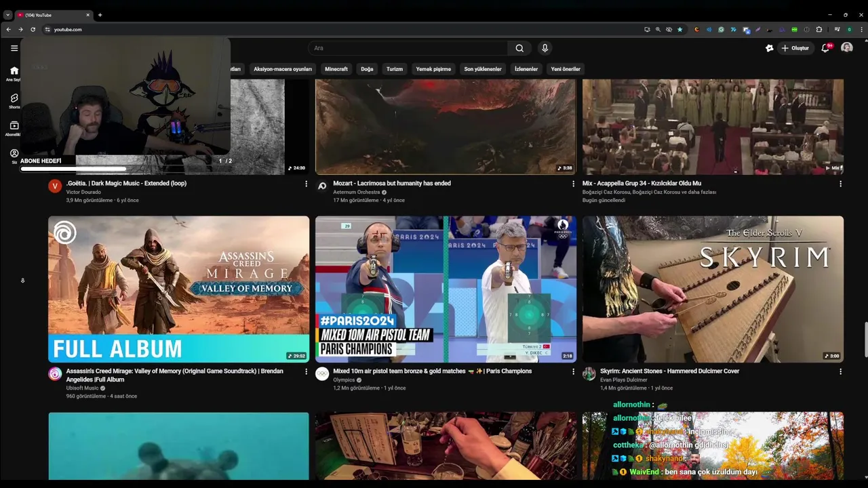Click the search magnifier button
The image size is (868, 488).
point(519,48)
